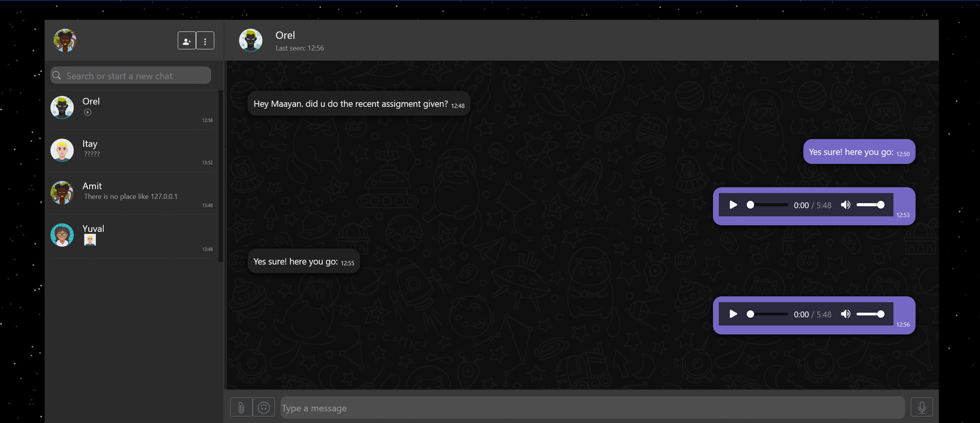
Task: Click Orel's avatar in chat header
Action: [x=250, y=40]
